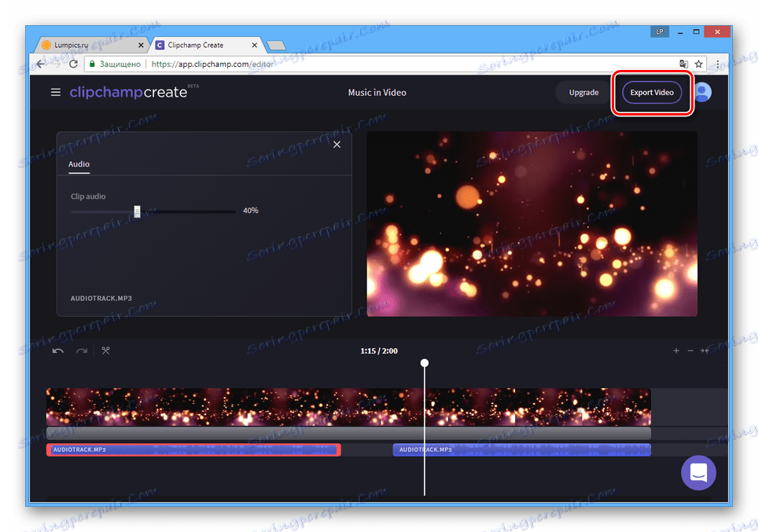
Task: Click the Clip audio label
Action: click(88, 196)
